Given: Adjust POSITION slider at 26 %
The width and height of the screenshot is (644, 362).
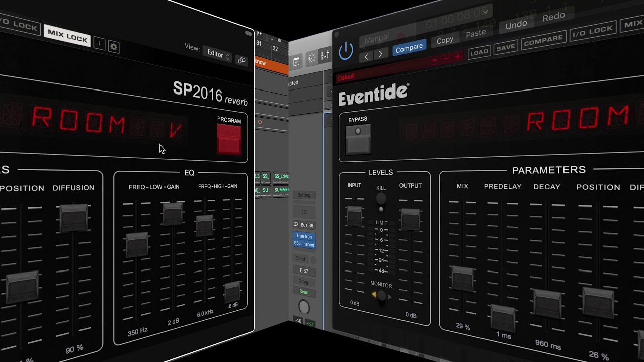Looking at the screenshot, I should coord(598,302).
